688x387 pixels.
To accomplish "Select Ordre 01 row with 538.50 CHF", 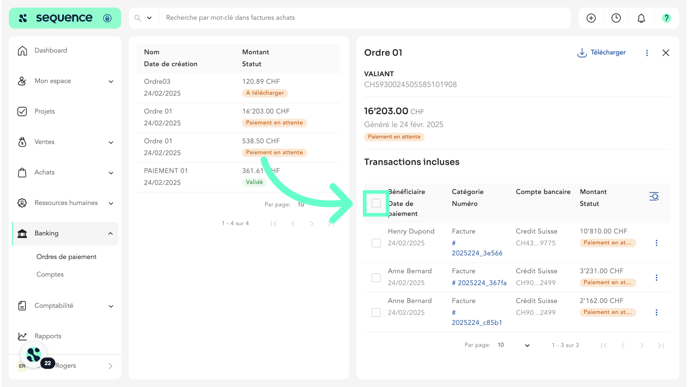I will click(238, 147).
